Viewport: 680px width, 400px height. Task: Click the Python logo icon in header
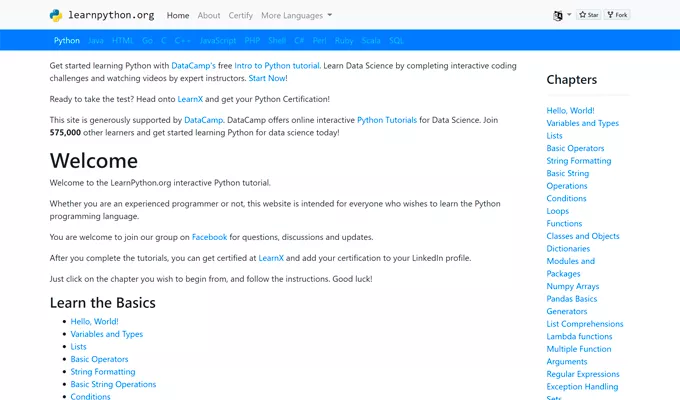point(56,15)
